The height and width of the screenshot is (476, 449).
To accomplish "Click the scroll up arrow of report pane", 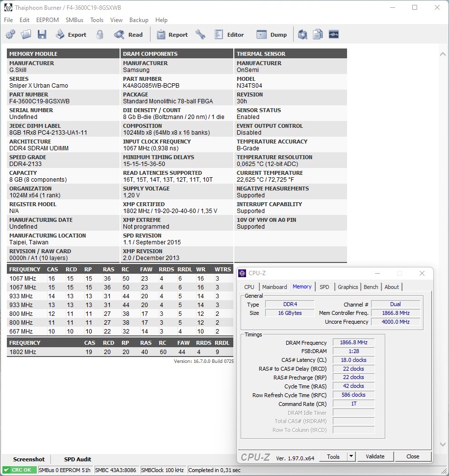I will click(443, 54).
